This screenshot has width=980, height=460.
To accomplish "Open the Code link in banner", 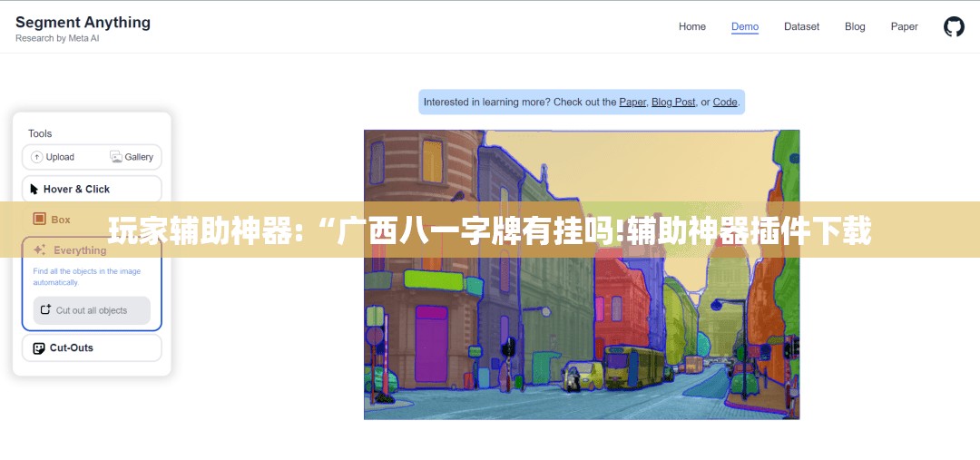I will pos(725,102).
